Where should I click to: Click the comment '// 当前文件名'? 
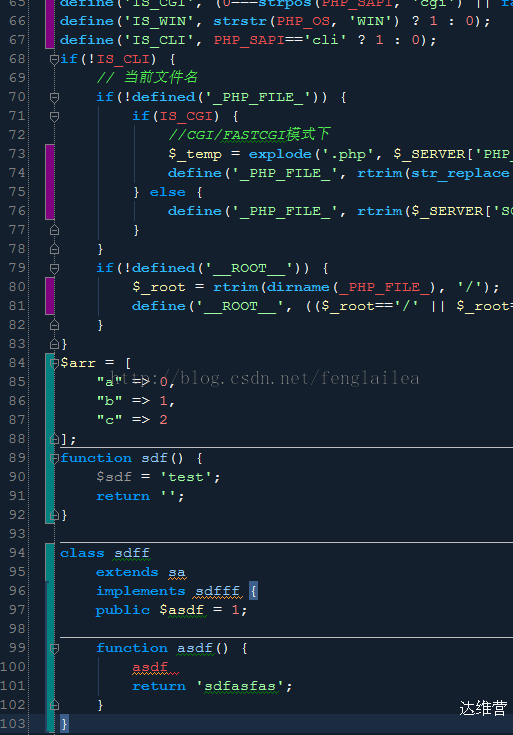147,77
